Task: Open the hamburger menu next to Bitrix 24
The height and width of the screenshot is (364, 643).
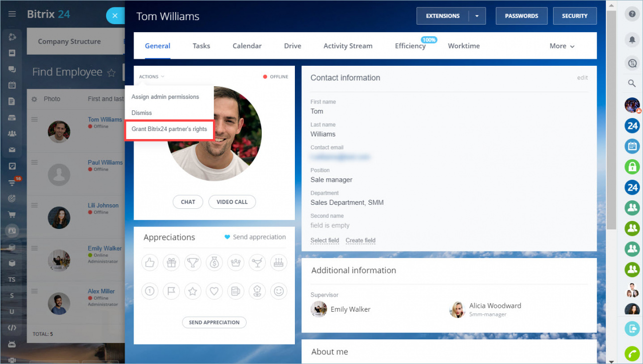Action: click(x=12, y=14)
